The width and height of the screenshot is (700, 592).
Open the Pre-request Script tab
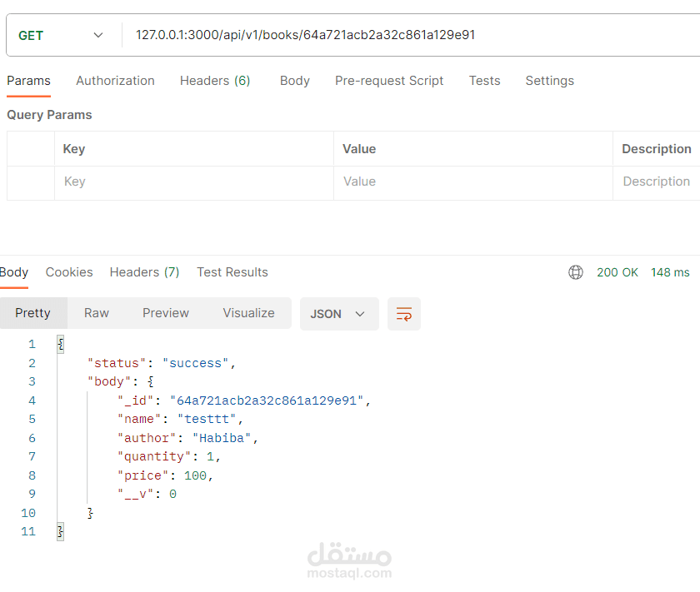click(x=389, y=81)
